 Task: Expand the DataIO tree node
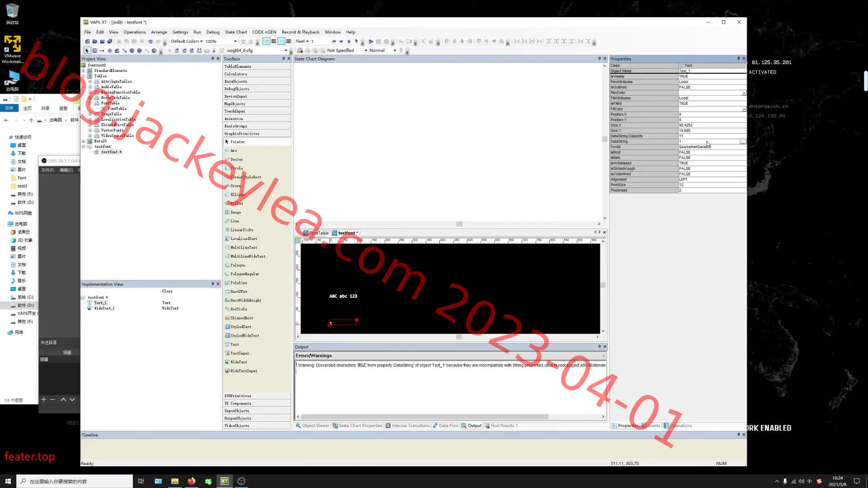click(x=83, y=141)
